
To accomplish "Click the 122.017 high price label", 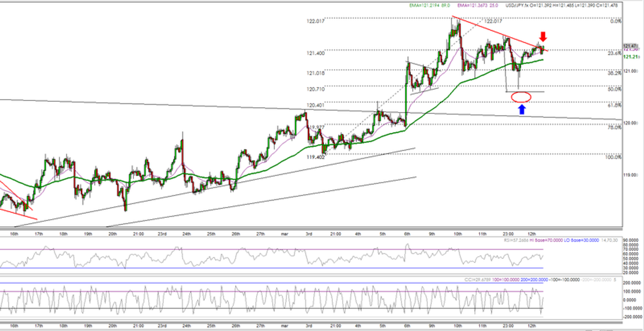I will tap(315, 21).
